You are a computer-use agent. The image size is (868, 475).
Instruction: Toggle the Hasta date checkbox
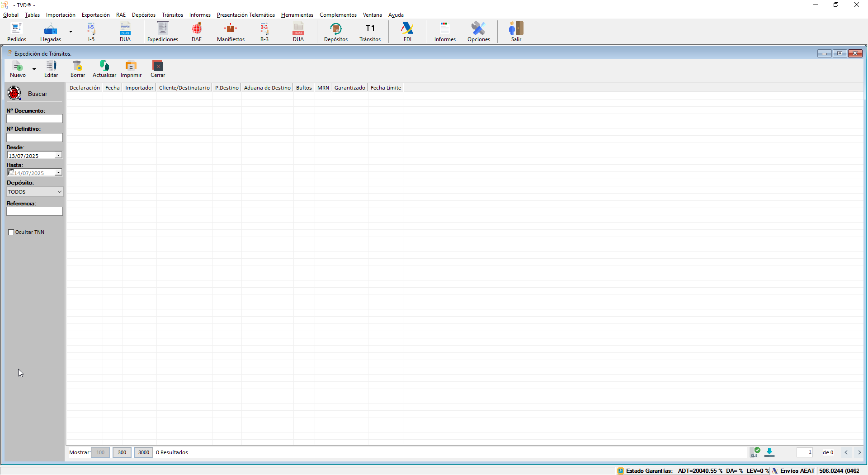click(11, 172)
